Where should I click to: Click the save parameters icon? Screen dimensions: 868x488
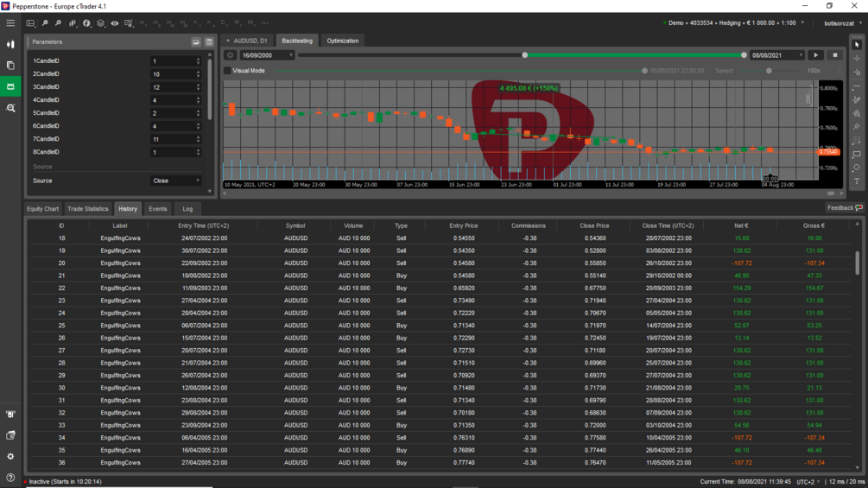pos(209,42)
